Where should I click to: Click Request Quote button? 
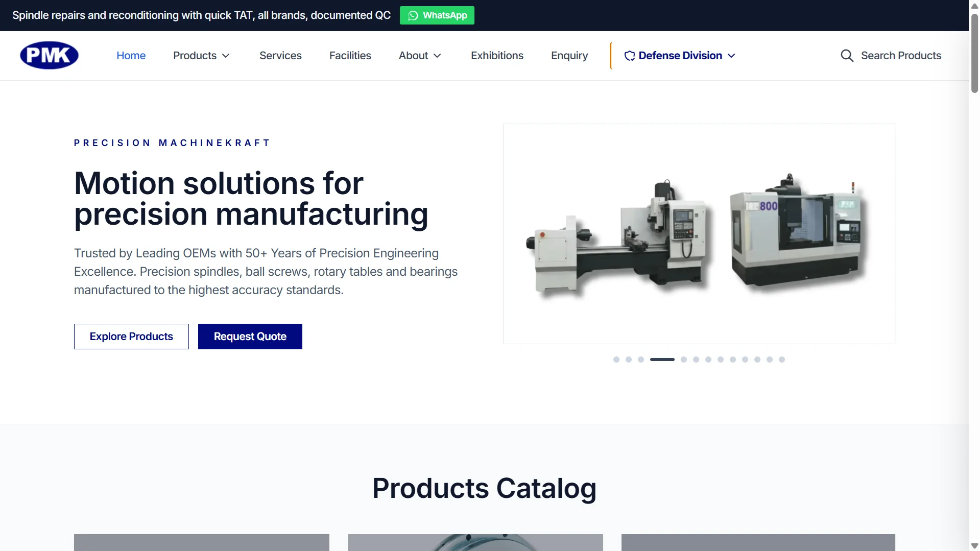click(x=250, y=337)
